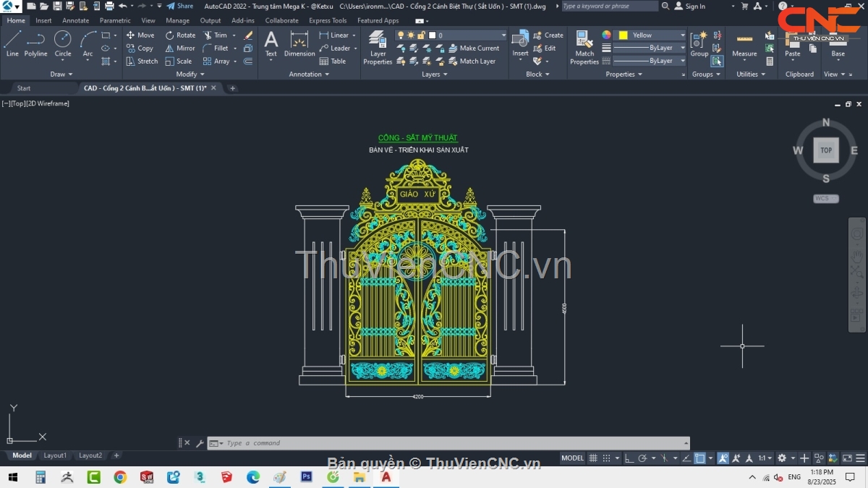Screen dimensions: 868x488
Task: Toggle object snap in status bar
Action: pos(699,458)
